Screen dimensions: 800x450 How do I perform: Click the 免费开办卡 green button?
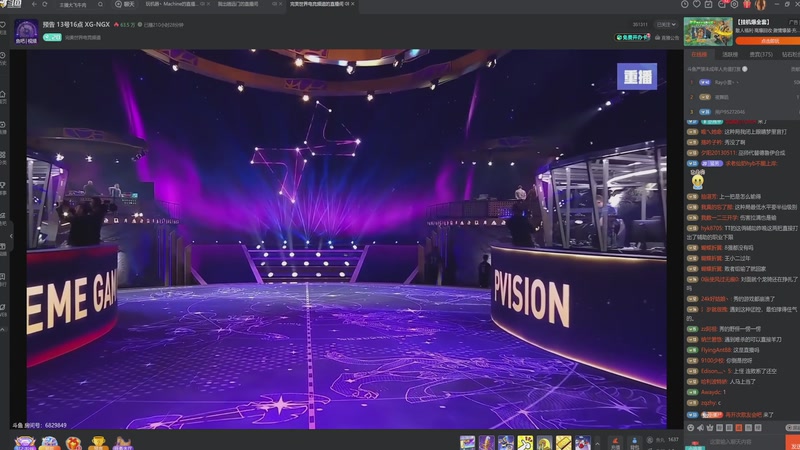(633, 37)
